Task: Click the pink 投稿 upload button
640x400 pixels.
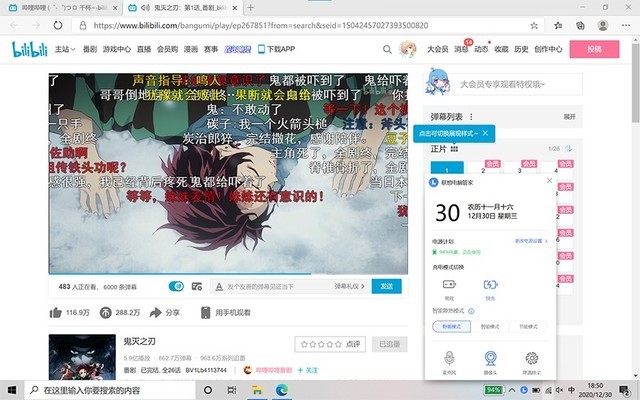Action: tap(594, 49)
